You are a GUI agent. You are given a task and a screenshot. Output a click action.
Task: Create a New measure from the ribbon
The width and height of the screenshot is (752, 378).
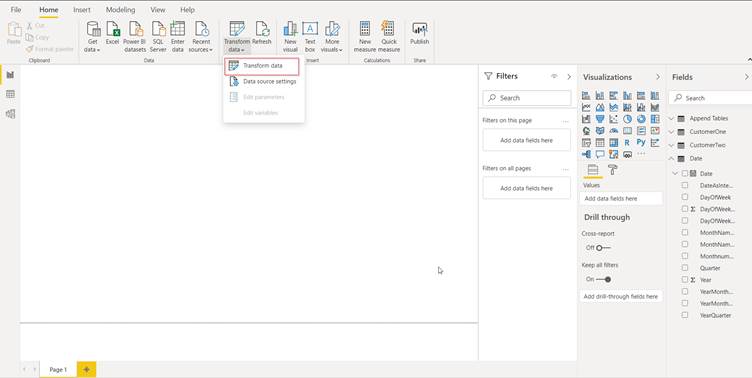[x=365, y=36]
